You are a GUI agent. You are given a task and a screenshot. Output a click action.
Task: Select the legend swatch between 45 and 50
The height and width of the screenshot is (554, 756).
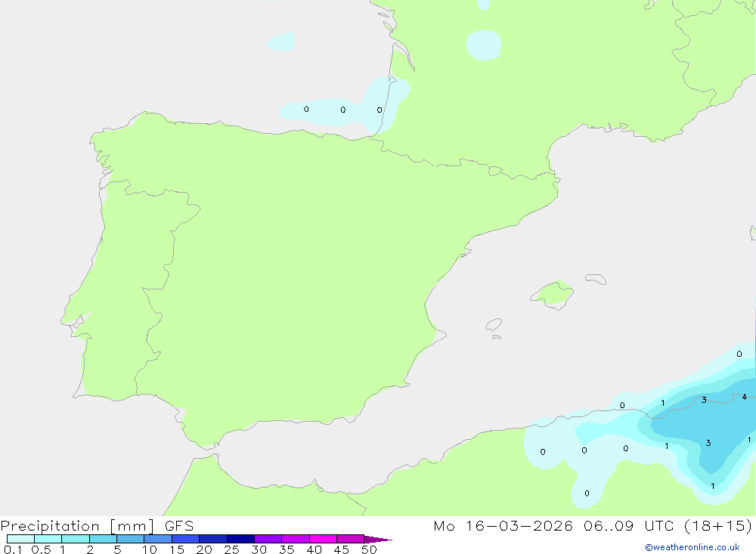click(x=351, y=539)
